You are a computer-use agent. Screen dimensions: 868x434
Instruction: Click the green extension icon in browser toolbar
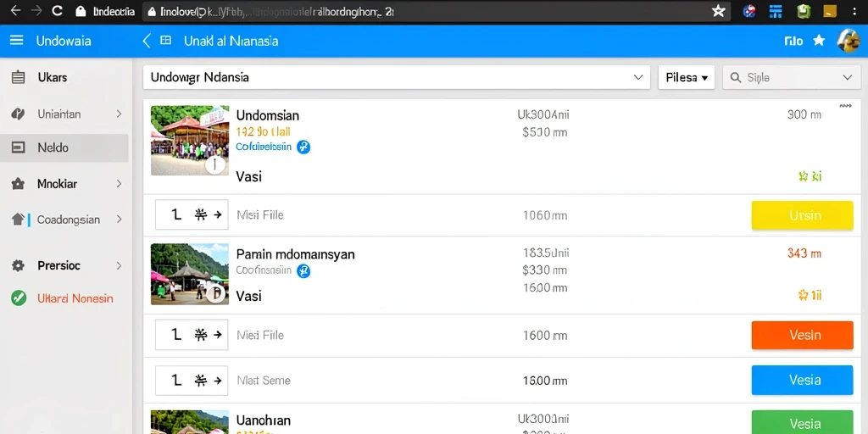click(804, 11)
